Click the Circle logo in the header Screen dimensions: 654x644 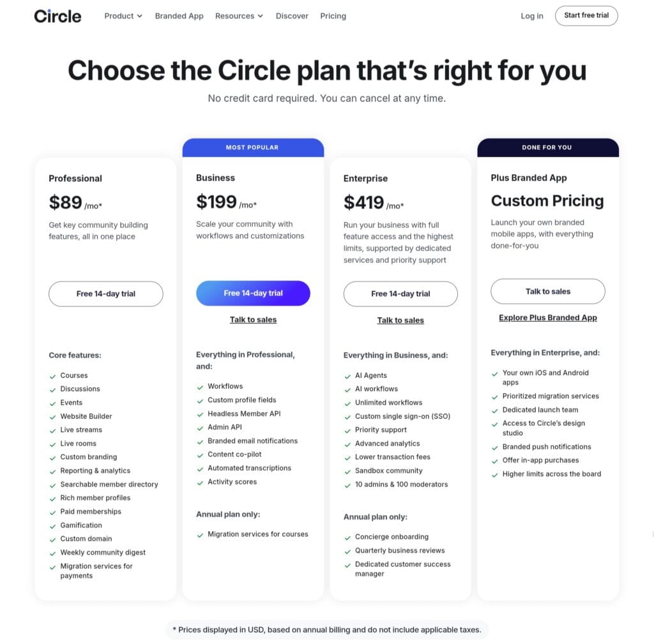tap(57, 16)
